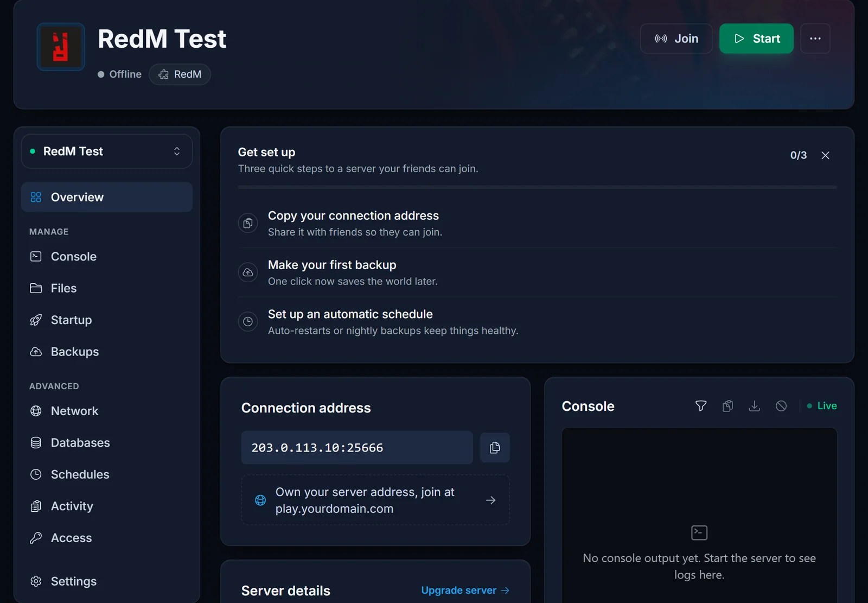Copy the connection address with the copy icon

(495, 448)
